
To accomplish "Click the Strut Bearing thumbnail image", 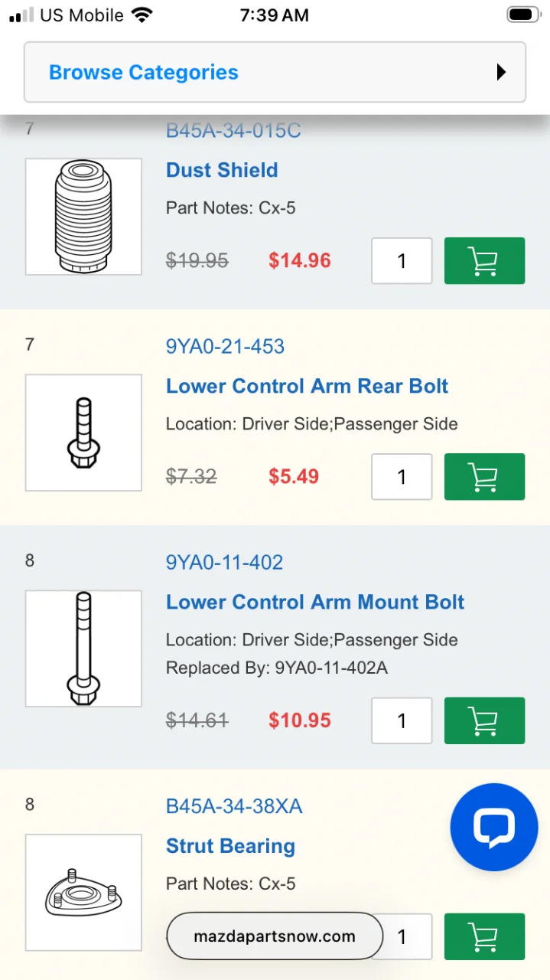I will tap(83, 892).
